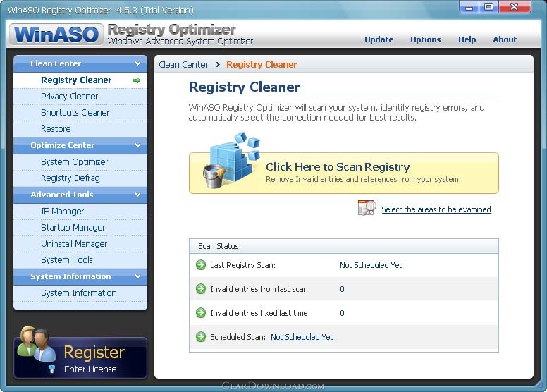Select Registry Cleaner in the sidebar
This screenshot has height=392, width=547.
[80, 80]
